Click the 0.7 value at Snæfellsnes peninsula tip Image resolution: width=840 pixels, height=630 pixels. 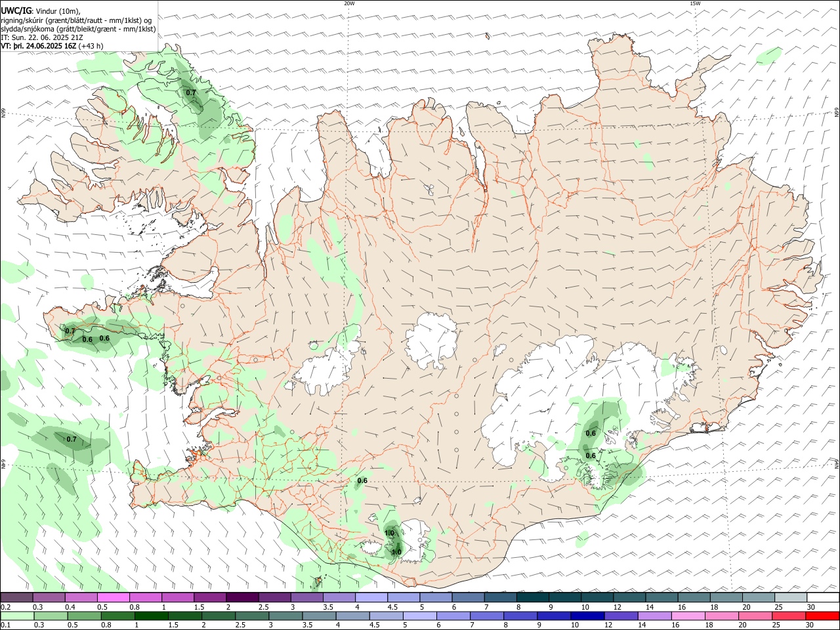(70, 331)
